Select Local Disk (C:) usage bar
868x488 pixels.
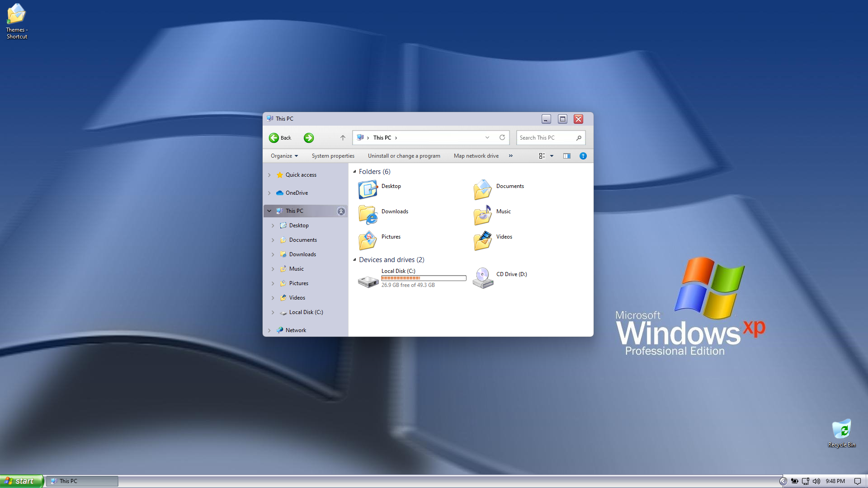(424, 278)
